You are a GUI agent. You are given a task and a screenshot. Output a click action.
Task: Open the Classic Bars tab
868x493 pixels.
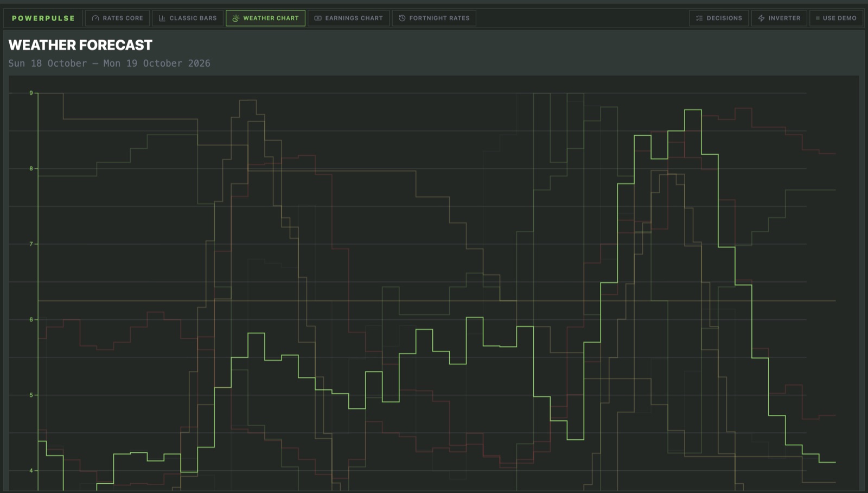[188, 18]
